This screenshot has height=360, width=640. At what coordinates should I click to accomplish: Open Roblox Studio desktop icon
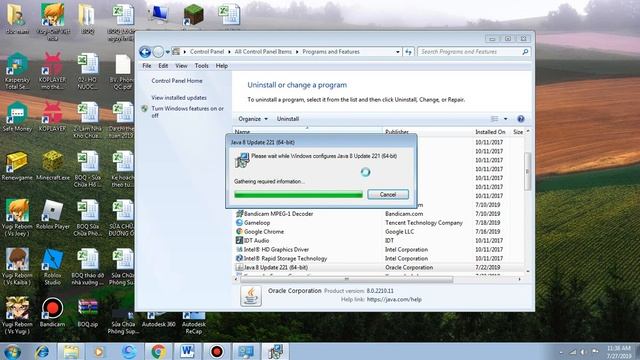coord(53,266)
